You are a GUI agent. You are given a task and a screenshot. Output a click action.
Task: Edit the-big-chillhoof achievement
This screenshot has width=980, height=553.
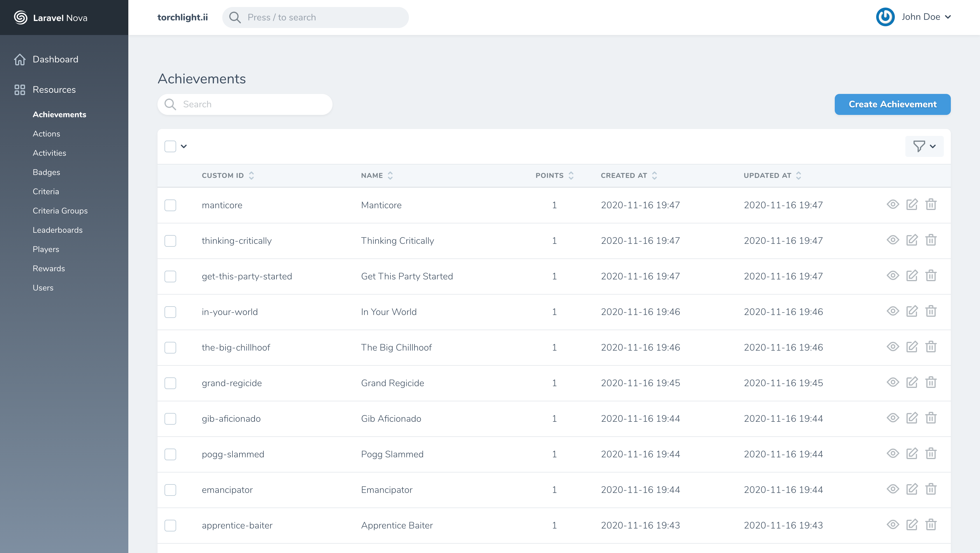[912, 347]
